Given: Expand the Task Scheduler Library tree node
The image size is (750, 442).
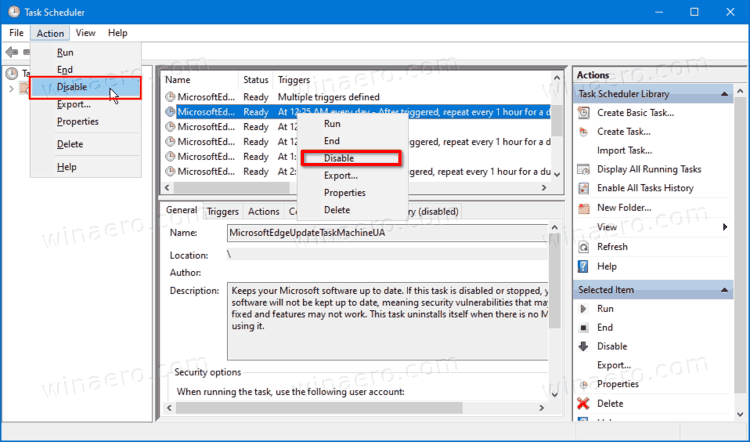Looking at the screenshot, I should click(11, 88).
